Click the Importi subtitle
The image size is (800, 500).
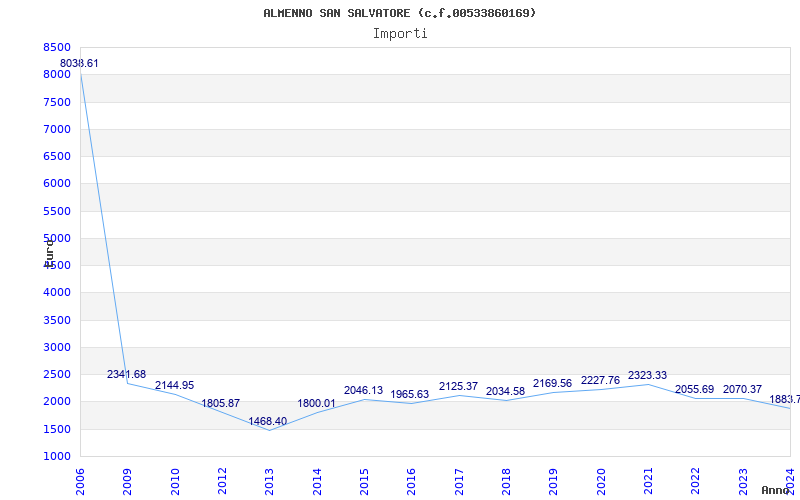(x=400, y=33)
